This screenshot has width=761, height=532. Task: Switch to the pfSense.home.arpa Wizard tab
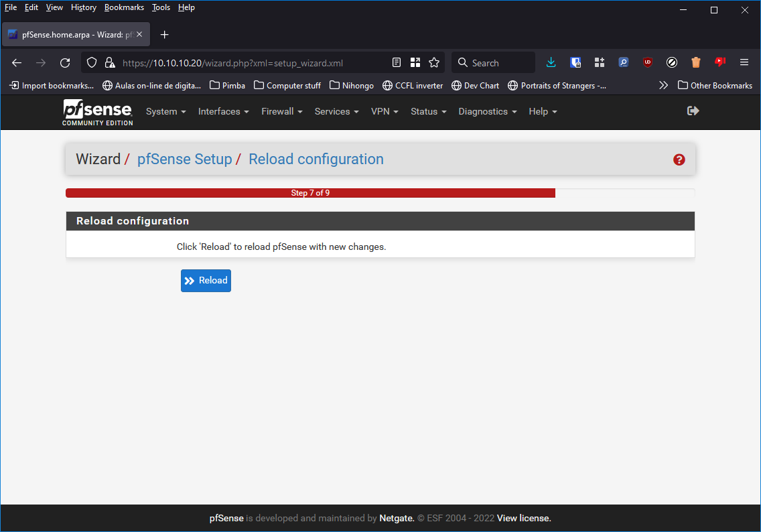point(74,34)
